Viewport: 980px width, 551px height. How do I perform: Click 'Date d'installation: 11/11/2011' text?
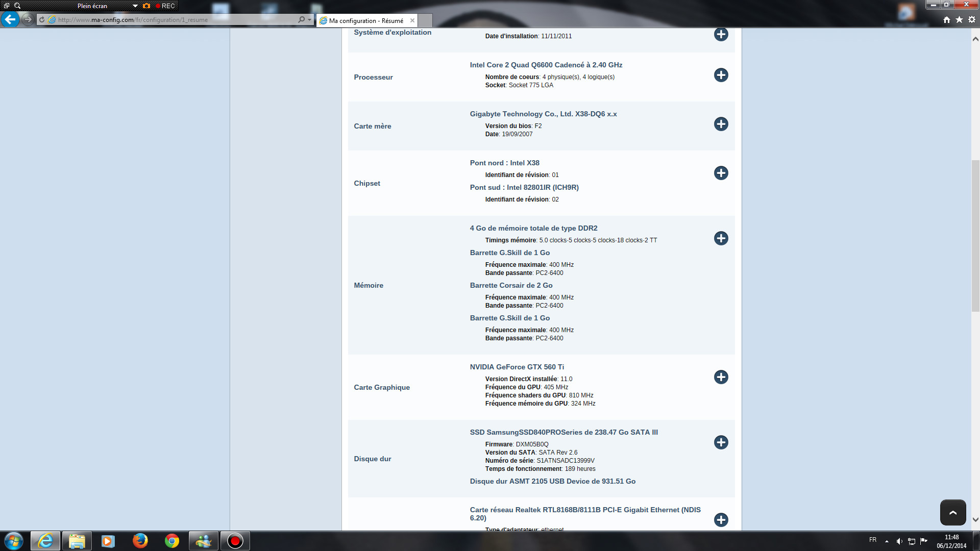click(x=528, y=36)
